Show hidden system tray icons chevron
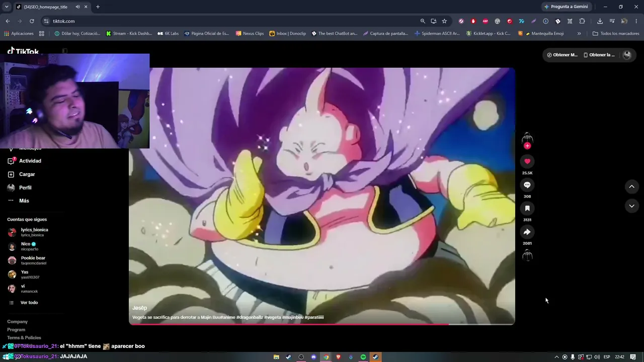644x362 pixels. [556, 357]
